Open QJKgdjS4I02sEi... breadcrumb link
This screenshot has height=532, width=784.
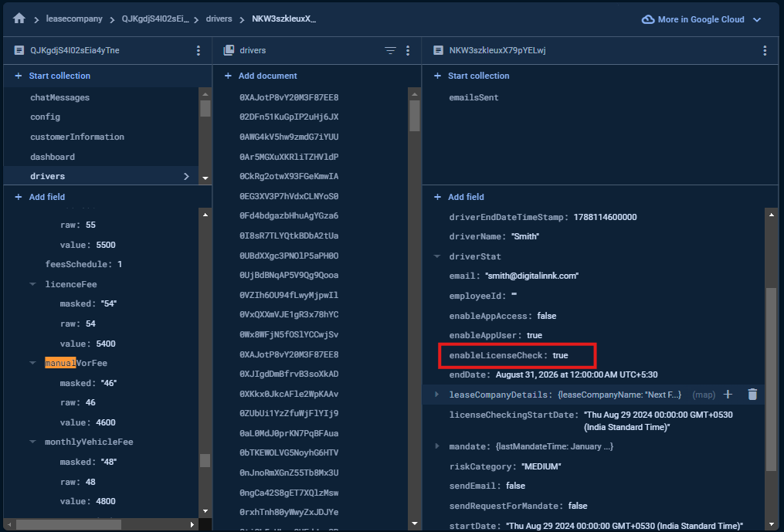tap(155, 19)
